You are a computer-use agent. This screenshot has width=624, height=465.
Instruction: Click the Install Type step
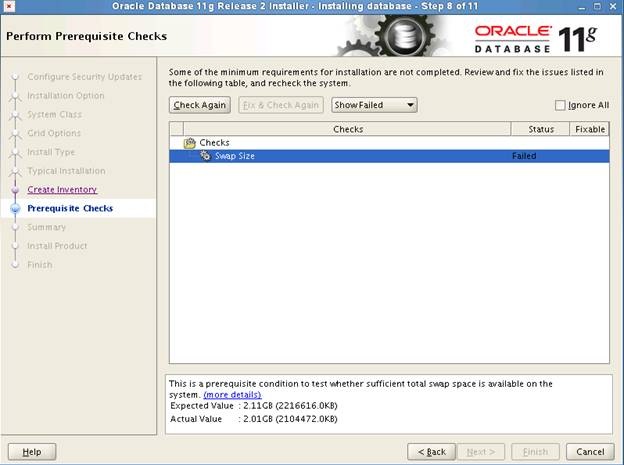click(51, 152)
